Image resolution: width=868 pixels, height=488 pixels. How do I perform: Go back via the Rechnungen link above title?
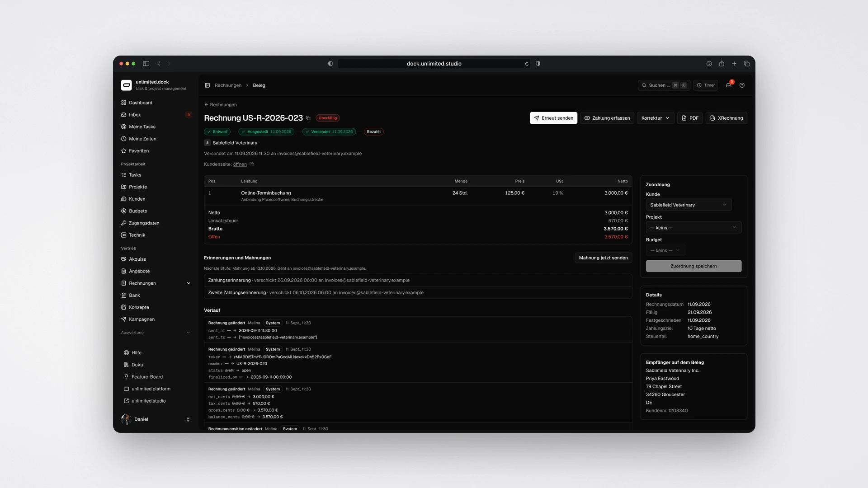tap(221, 105)
